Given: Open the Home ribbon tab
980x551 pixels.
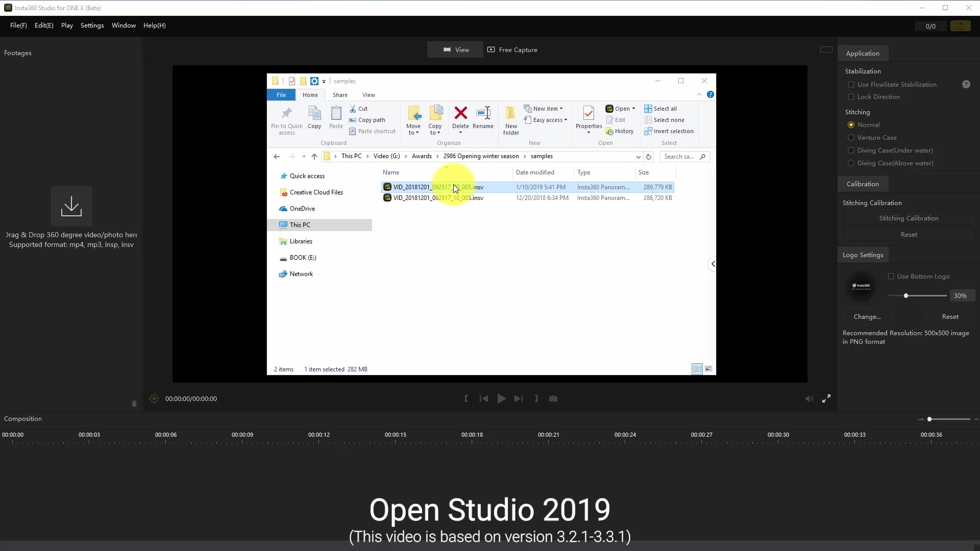Looking at the screenshot, I should click(x=310, y=95).
